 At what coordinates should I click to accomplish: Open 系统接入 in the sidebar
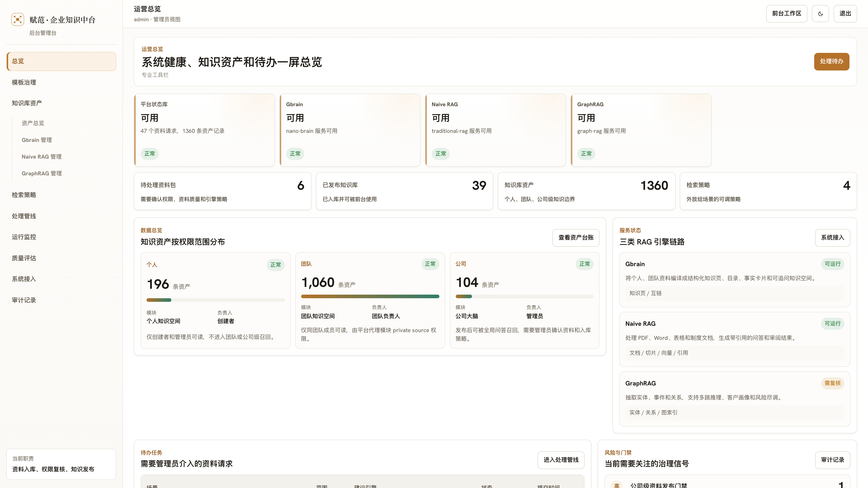pos(61,279)
